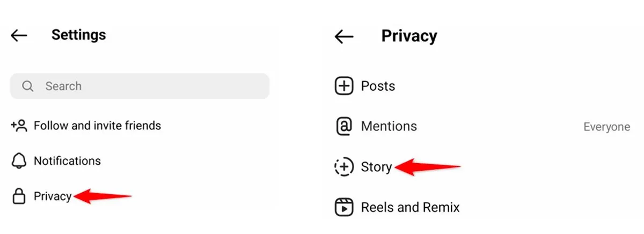Change the Mentions 'Everyone' setting

[x=606, y=127]
